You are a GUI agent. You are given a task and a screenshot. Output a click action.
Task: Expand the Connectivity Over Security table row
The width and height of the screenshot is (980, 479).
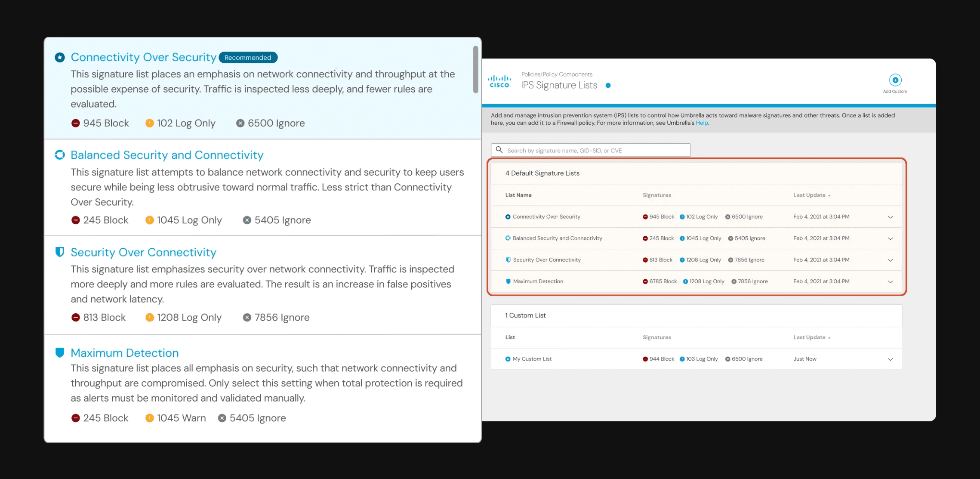click(890, 217)
